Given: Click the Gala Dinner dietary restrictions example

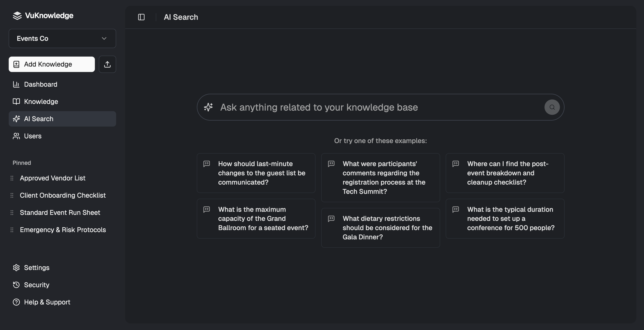Looking at the screenshot, I should point(380,227).
